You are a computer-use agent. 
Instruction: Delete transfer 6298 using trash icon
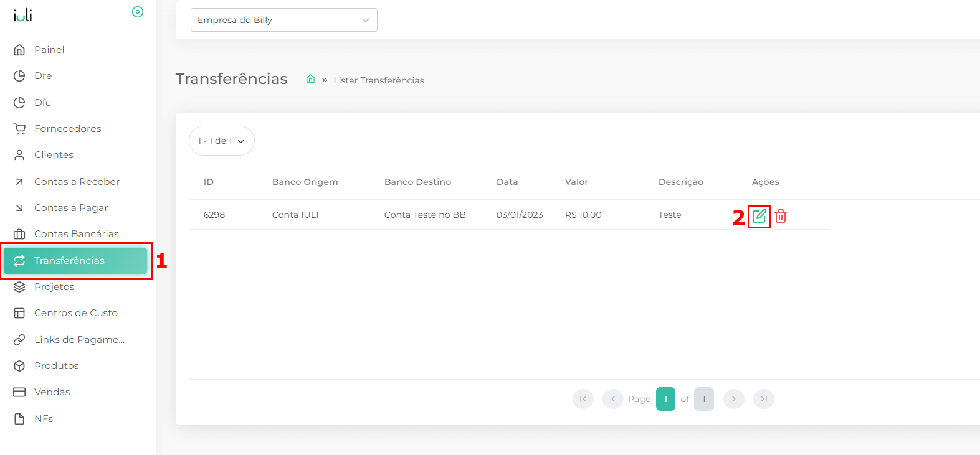pyautogui.click(x=781, y=216)
